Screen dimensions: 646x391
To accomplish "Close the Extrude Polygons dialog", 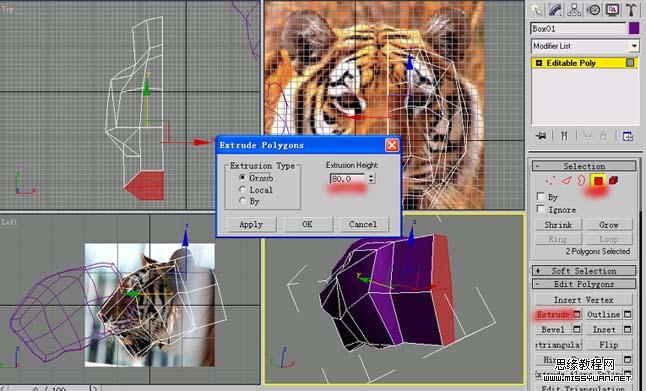I will point(392,145).
